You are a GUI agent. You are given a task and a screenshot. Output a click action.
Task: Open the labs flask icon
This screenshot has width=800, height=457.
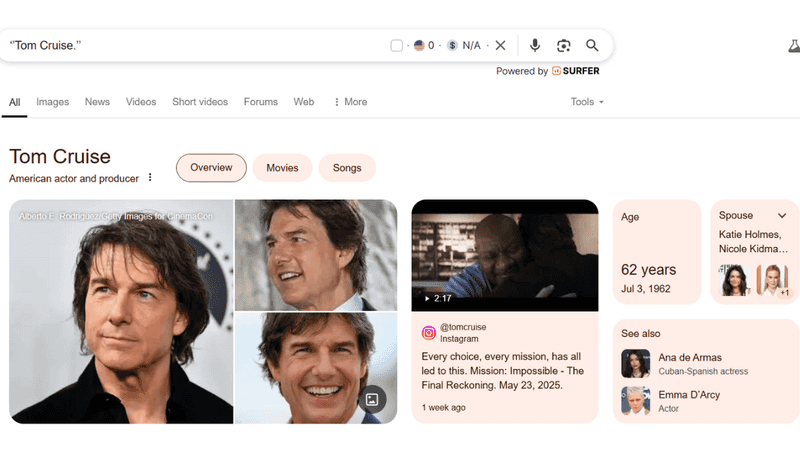tap(794, 46)
